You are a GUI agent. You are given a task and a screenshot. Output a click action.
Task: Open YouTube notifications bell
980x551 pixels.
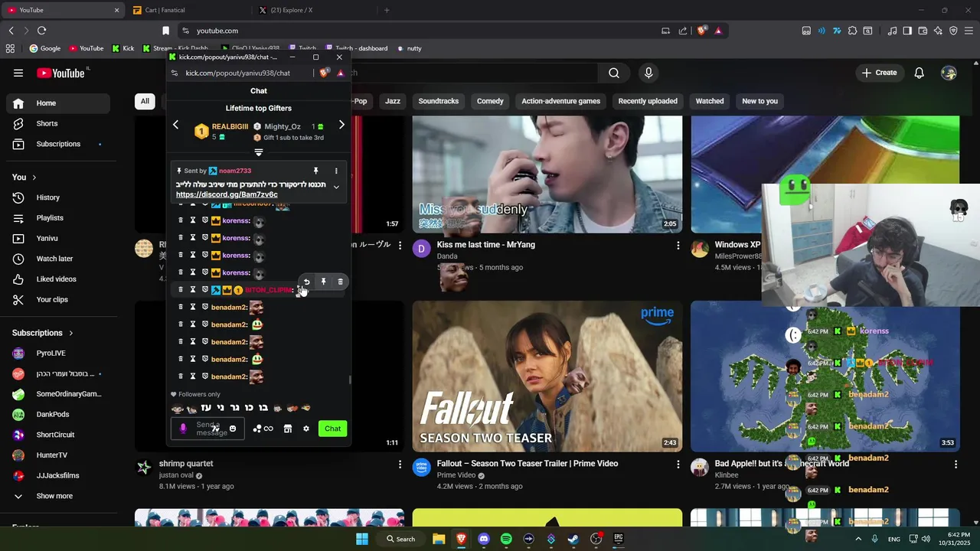pyautogui.click(x=920, y=73)
